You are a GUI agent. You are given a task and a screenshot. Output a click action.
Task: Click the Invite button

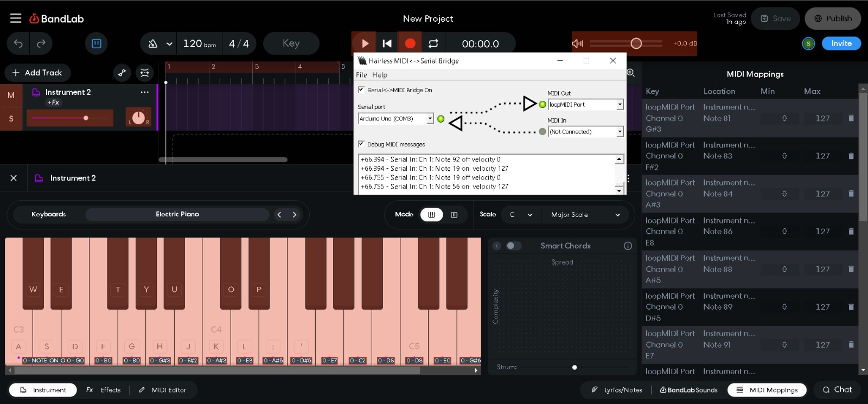pos(841,43)
